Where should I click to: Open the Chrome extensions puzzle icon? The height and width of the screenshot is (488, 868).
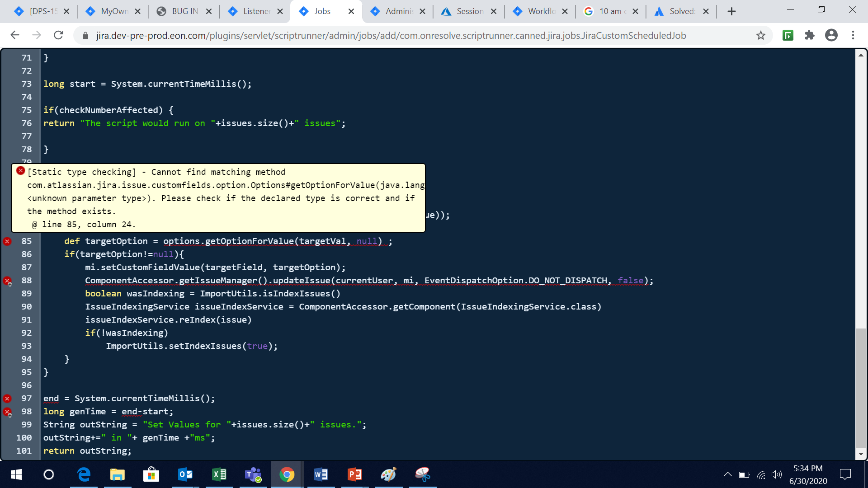pyautogui.click(x=810, y=35)
